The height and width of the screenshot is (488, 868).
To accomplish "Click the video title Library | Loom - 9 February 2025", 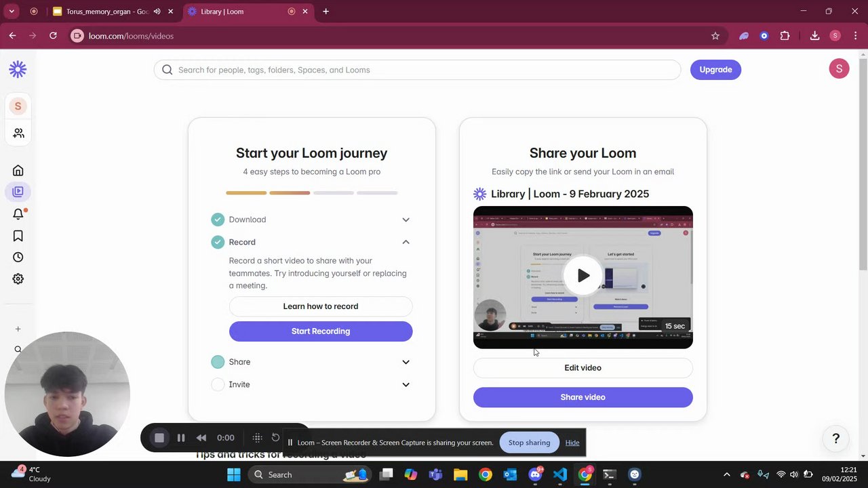I will [570, 194].
